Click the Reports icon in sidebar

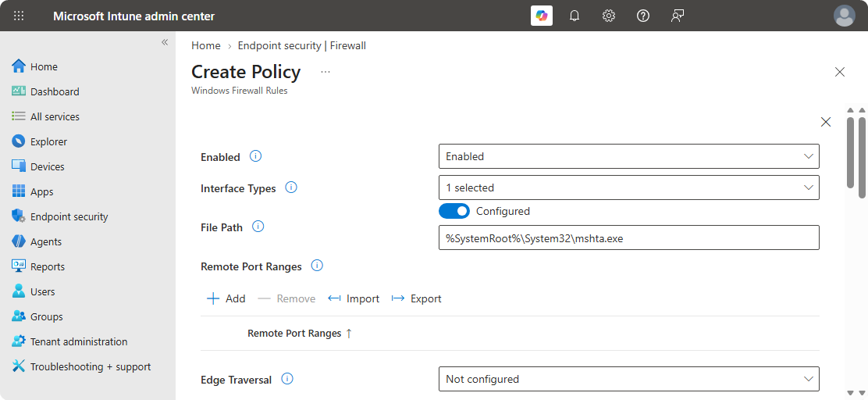click(19, 266)
